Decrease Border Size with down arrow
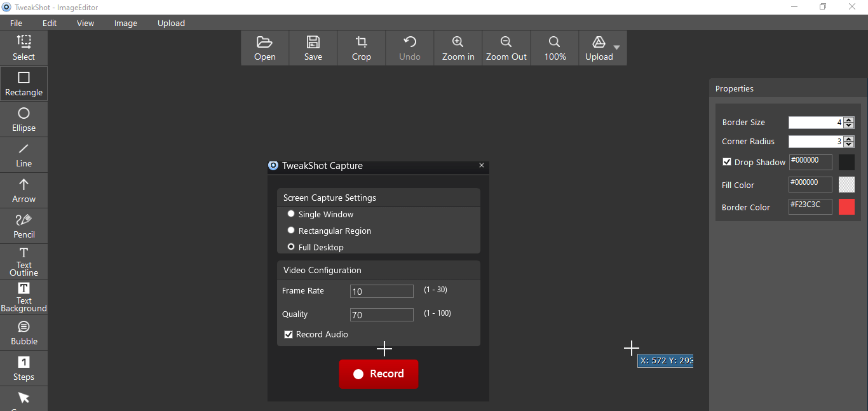The height and width of the screenshot is (411, 868). (849, 125)
